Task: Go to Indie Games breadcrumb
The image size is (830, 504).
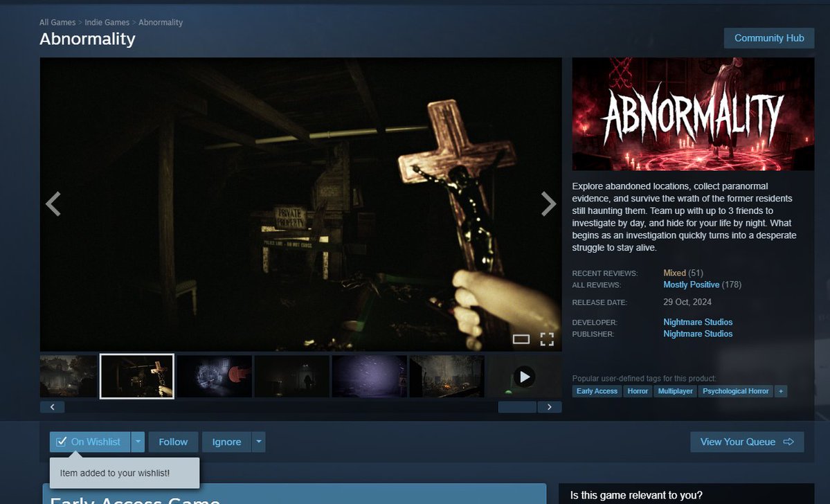Action: pyautogui.click(x=107, y=22)
